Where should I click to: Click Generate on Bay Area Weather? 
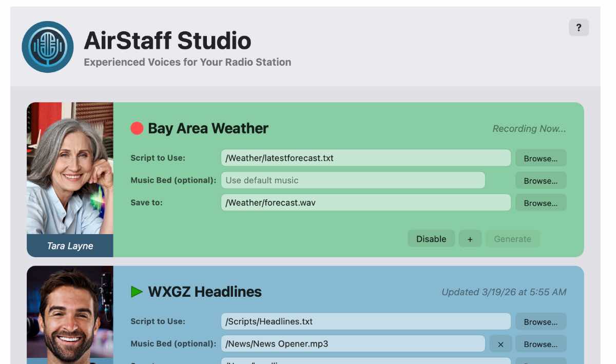click(512, 239)
